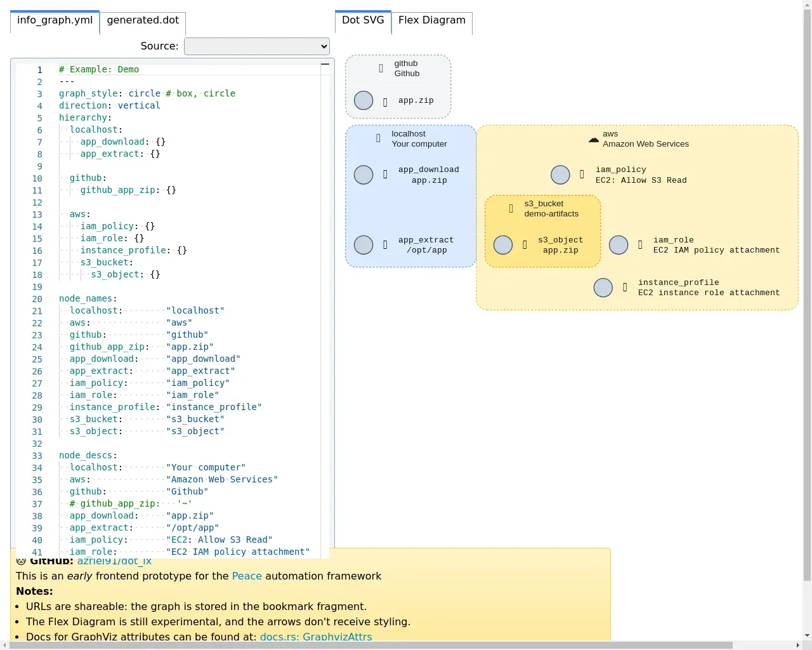Screen dimensions: 812x650
Task: Select the Dot SVG tab
Action: pos(363,21)
